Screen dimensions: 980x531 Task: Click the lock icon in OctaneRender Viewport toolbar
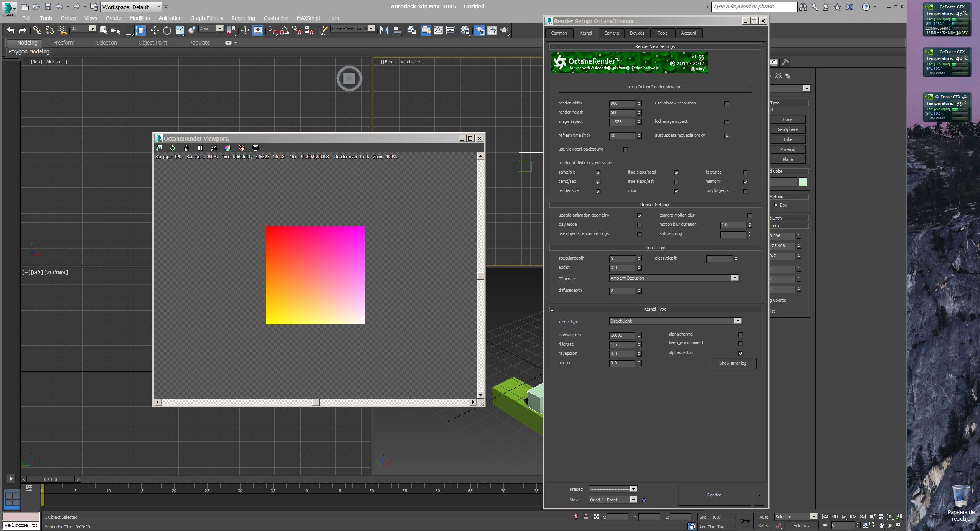pos(186,148)
